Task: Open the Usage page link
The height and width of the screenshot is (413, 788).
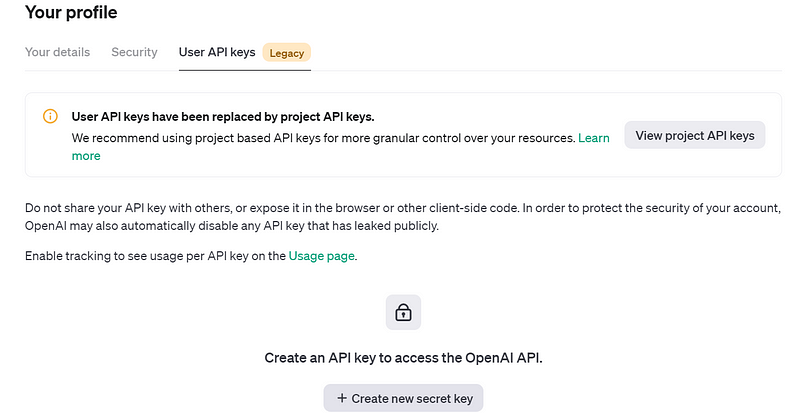Action: point(322,256)
